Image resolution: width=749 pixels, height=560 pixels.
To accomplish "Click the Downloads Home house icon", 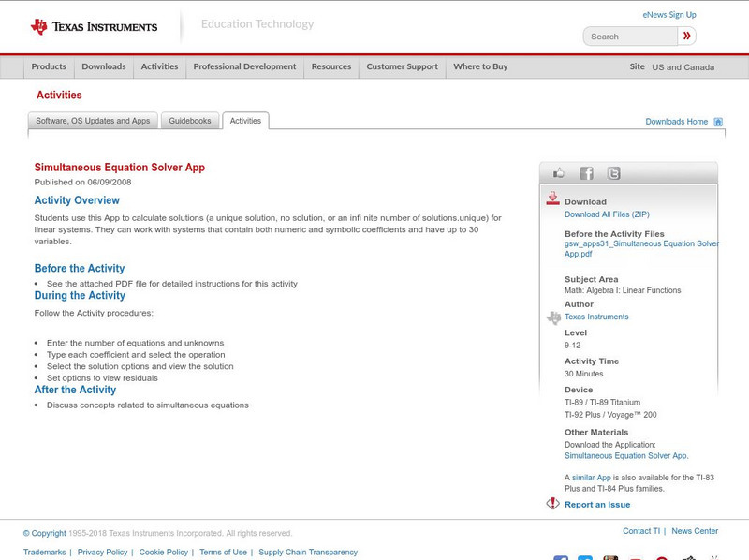I will (718, 122).
